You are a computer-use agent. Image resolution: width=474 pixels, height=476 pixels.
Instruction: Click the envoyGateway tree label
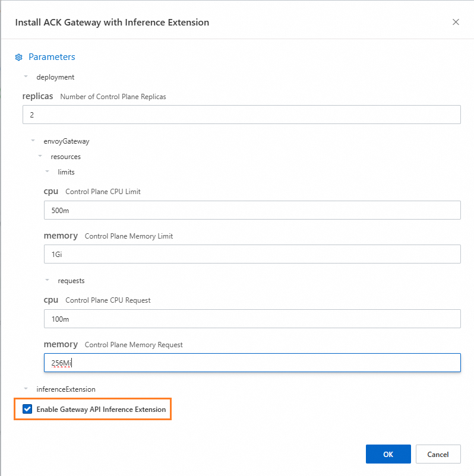(67, 141)
